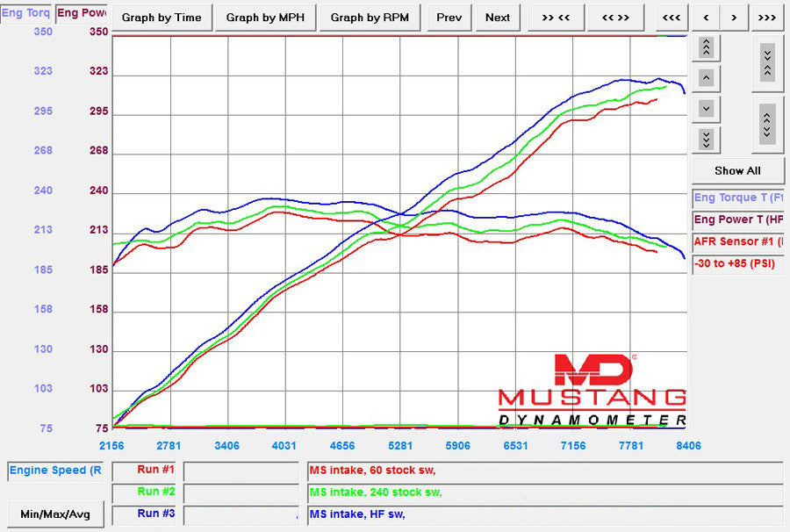Switch to Graph by RPM view

[x=370, y=17]
